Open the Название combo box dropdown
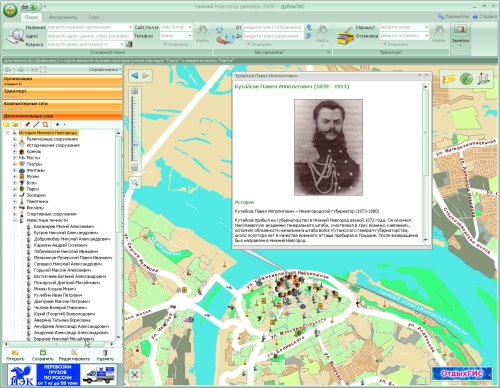This screenshot has width=500, height=388. [130, 27]
